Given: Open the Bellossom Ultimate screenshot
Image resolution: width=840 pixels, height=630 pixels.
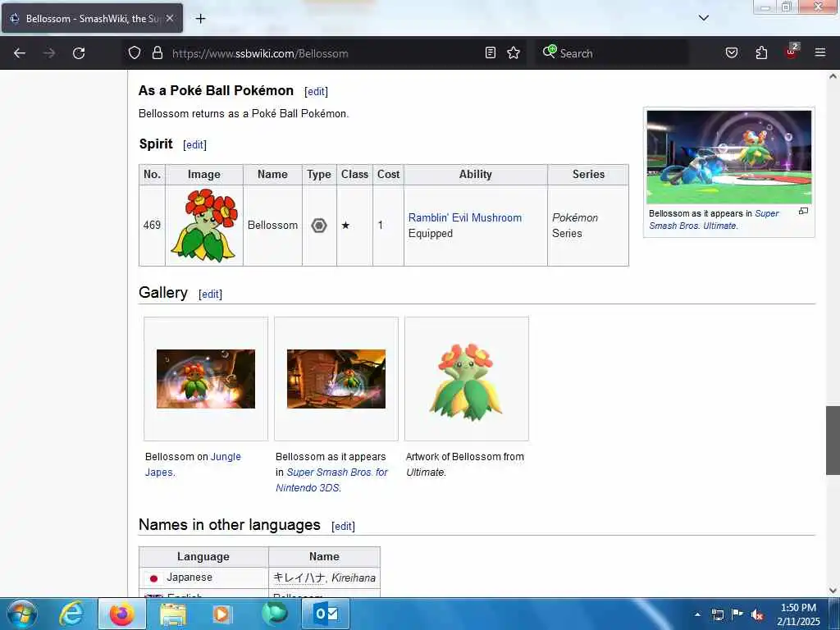Looking at the screenshot, I should (728, 157).
